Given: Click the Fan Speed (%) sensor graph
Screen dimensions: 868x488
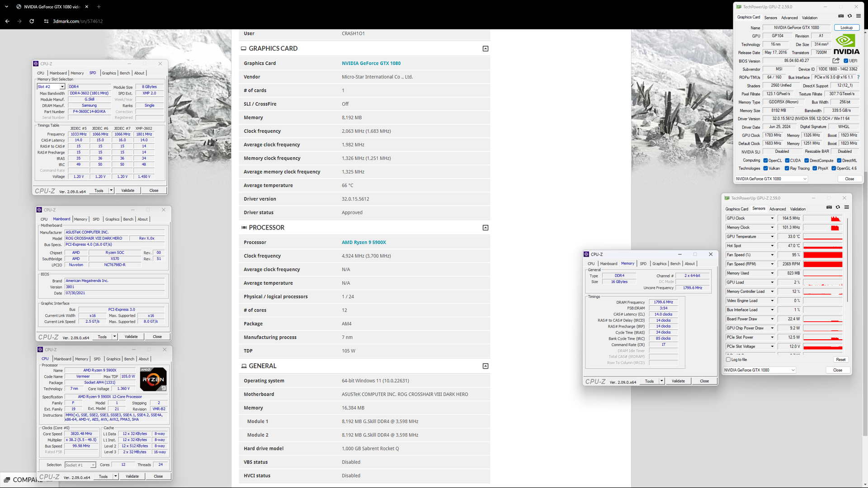Looking at the screenshot, I should (x=823, y=255).
